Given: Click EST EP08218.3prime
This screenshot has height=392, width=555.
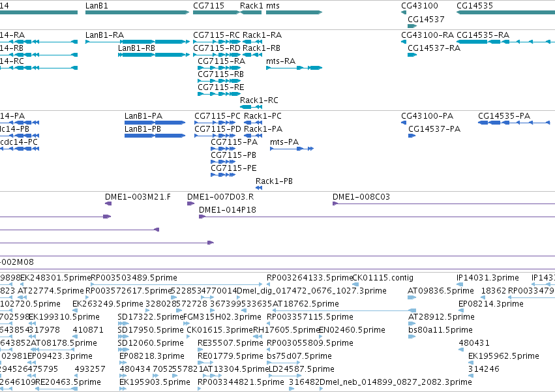Looking at the screenshot, I should point(123,363).
